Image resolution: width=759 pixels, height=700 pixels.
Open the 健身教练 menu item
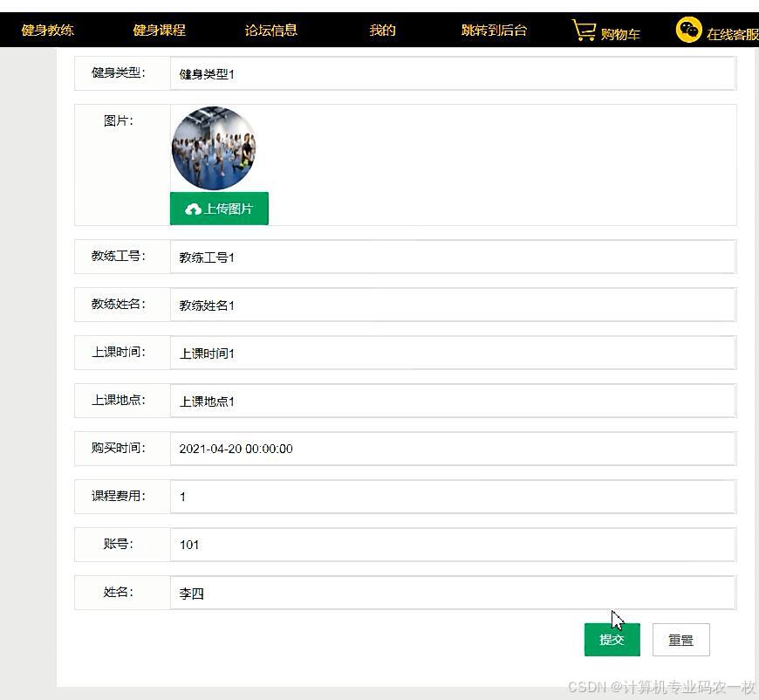47,30
